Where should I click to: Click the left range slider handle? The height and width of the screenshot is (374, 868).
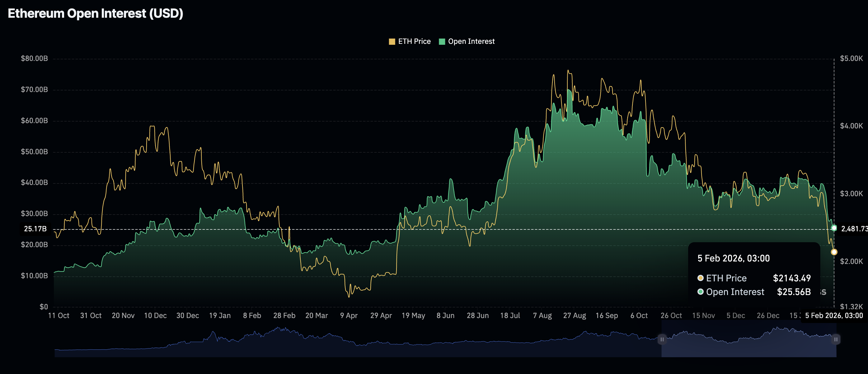tap(662, 339)
